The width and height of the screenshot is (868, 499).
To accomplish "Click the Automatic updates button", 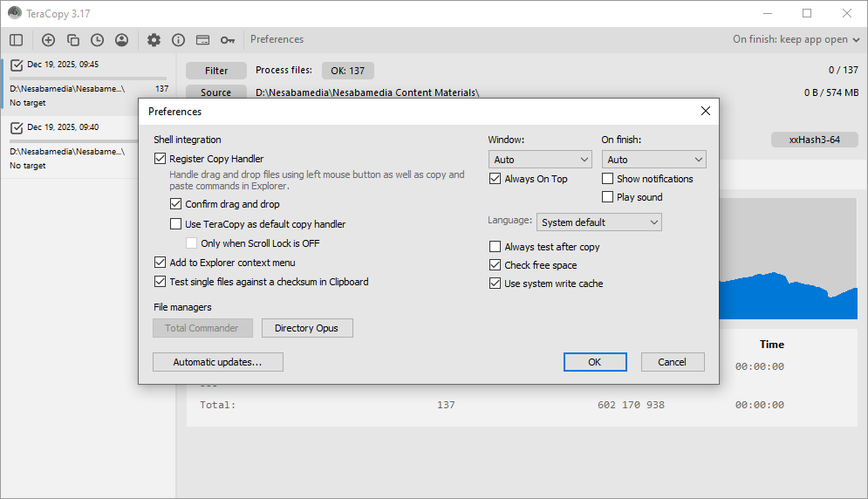I will pyautogui.click(x=217, y=362).
